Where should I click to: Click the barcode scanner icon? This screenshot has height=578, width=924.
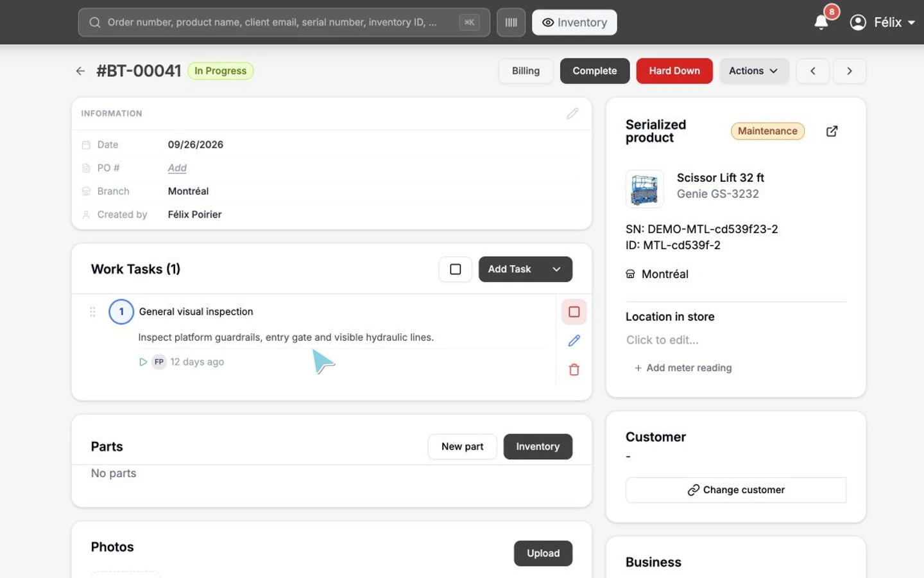click(511, 22)
